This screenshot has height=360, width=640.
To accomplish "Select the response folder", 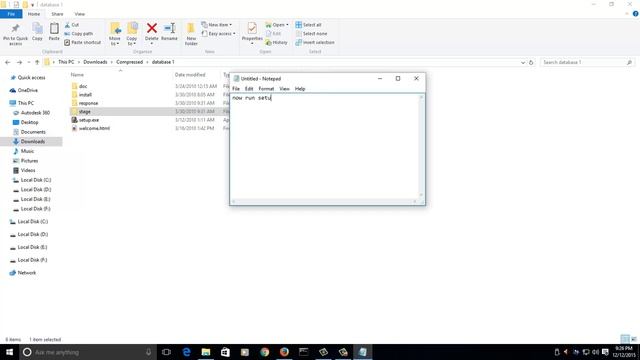I will pyautogui.click(x=88, y=103).
